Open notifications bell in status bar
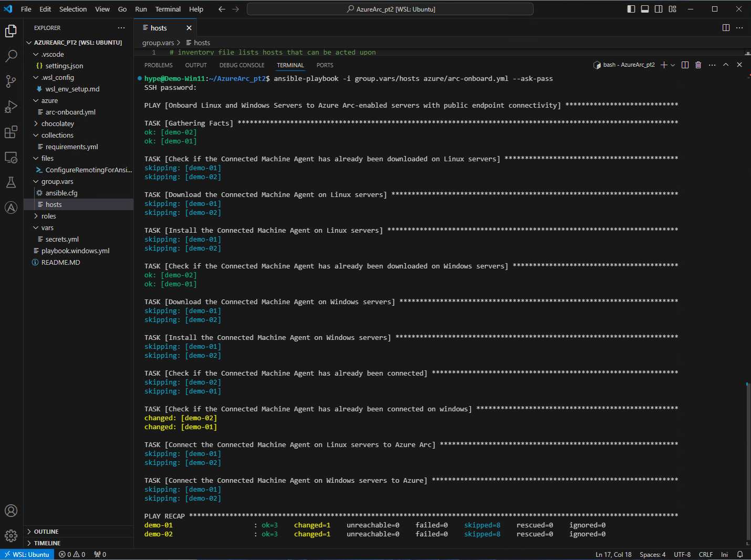 (740, 554)
